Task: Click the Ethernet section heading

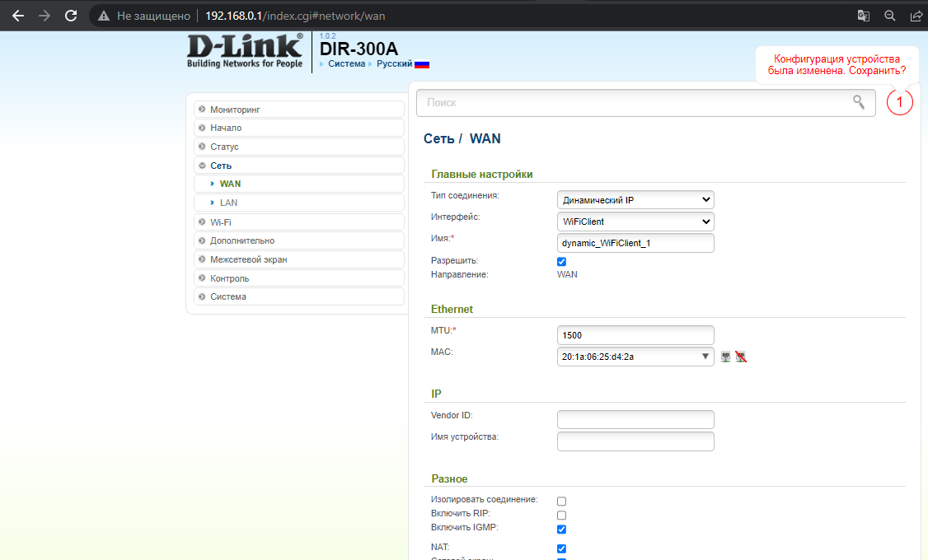Action: coord(452,310)
